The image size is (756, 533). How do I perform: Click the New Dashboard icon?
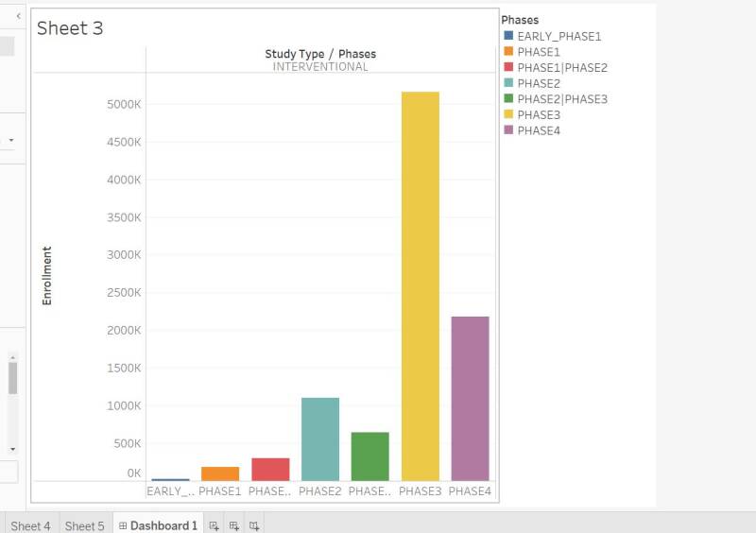[234, 525]
